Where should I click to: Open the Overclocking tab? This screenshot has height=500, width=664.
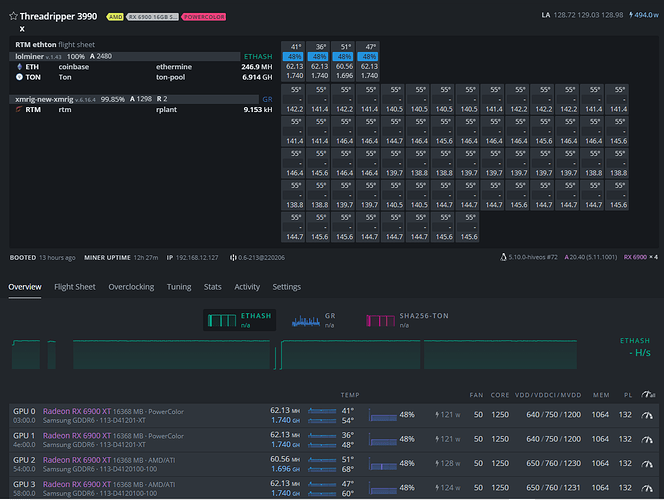[131, 287]
